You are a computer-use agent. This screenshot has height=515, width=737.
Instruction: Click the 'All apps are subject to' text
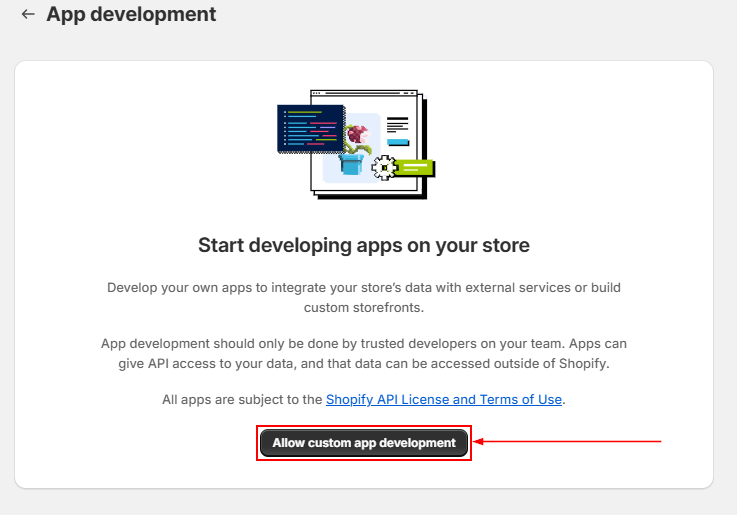(242, 400)
